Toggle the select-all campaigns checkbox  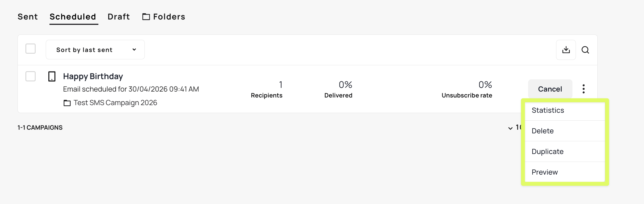[31, 49]
